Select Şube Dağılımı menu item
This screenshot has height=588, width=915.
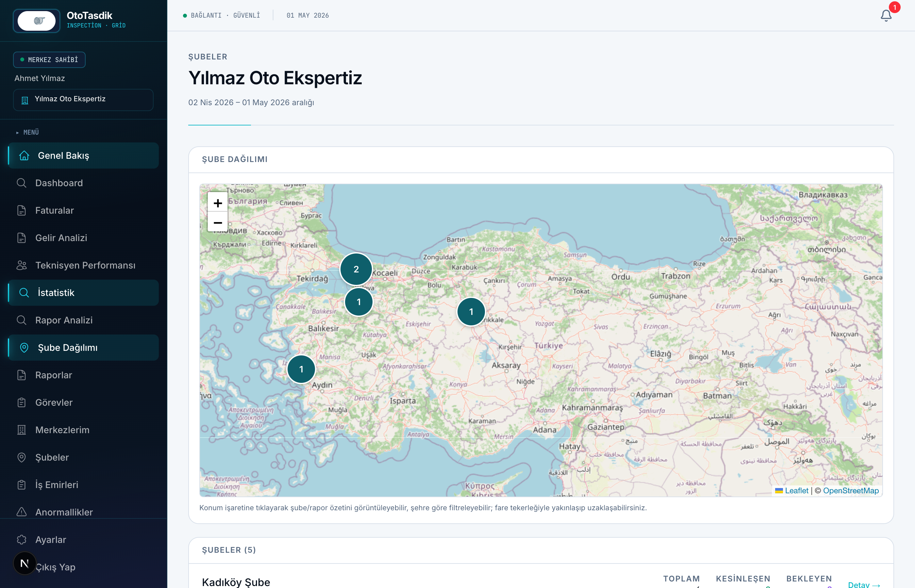[83, 348]
